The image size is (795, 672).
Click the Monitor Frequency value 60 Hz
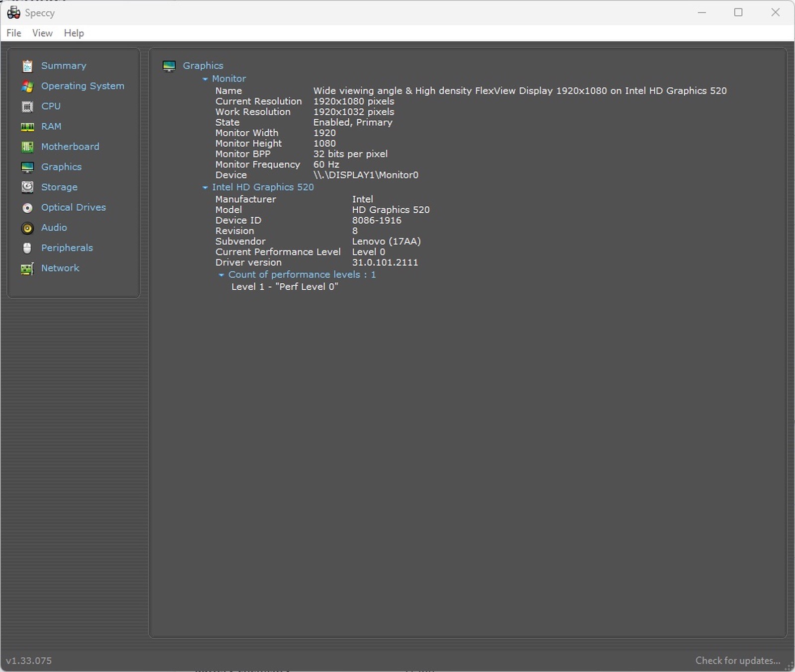(326, 165)
